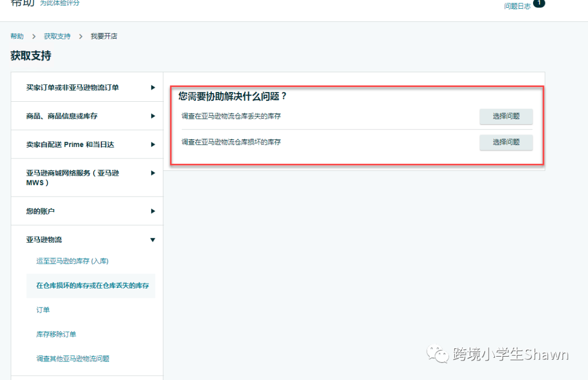The width and height of the screenshot is (588, 380).
Task: Click text 调查在亚马逊物流仓库丢失的库存
Action: [231, 117]
